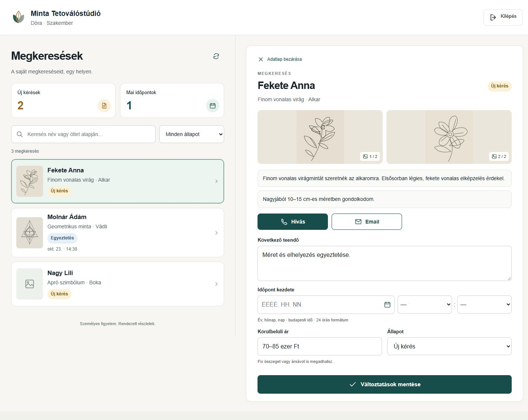Open Molnár Ádám row chevron
528x420 pixels.
[x=216, y=233]
